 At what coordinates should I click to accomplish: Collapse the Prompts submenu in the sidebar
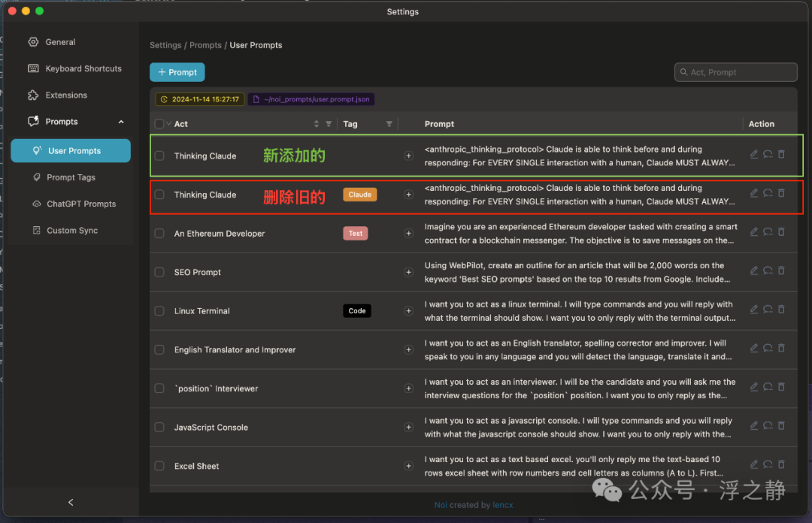(x=121, y=122)
